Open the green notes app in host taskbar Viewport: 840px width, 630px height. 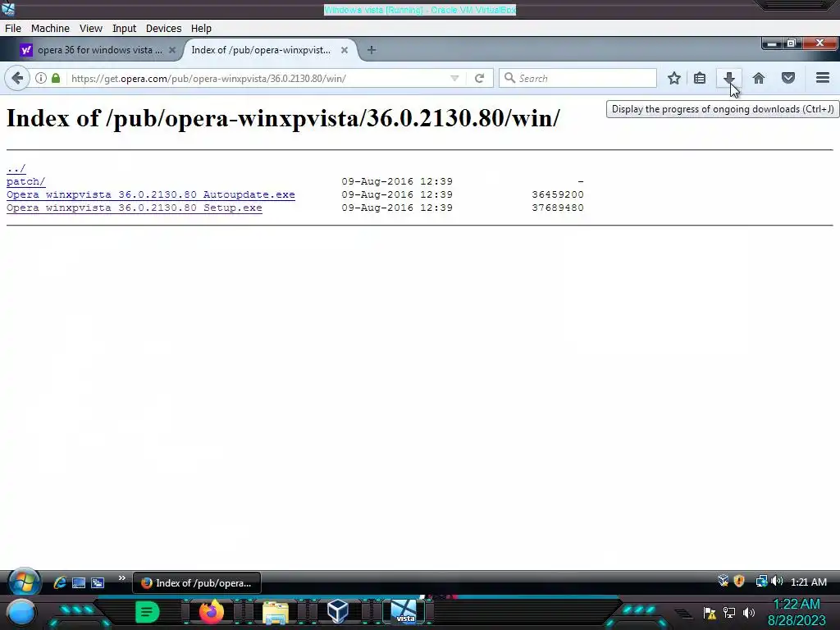tap(148, 612)
